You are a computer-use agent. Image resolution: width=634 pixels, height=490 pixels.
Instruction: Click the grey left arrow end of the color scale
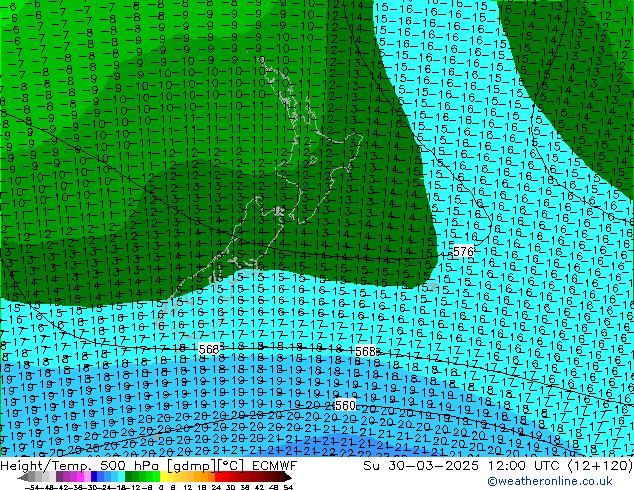click(23, 477)
